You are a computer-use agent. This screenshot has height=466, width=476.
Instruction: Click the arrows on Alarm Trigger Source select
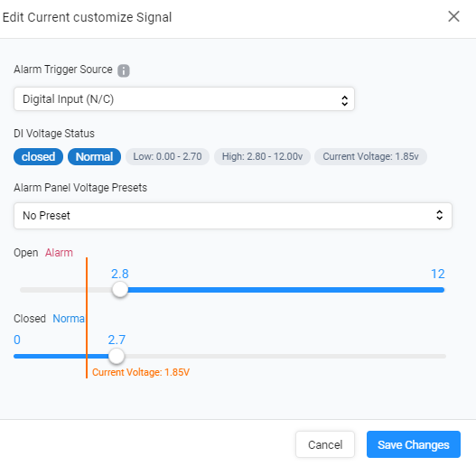344,100
